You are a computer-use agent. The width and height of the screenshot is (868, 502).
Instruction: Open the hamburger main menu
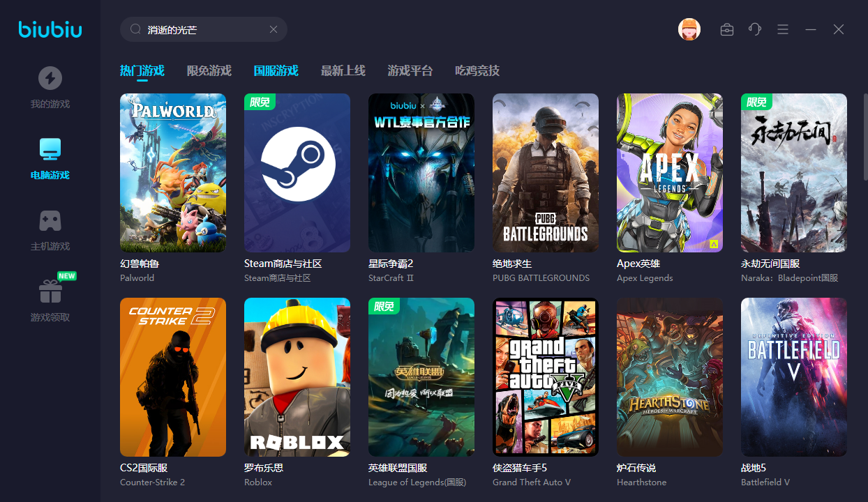pyautogui.click(x=783, y=29)
